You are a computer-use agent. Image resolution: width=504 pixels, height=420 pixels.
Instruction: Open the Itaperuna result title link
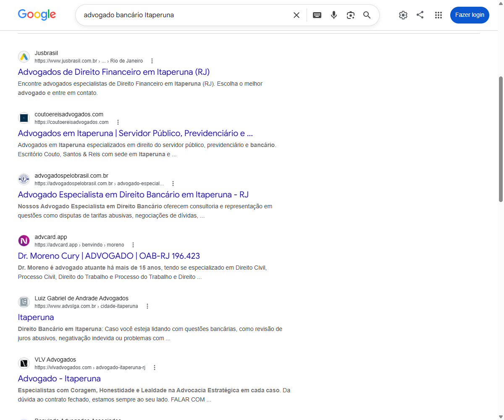(36, 317)
